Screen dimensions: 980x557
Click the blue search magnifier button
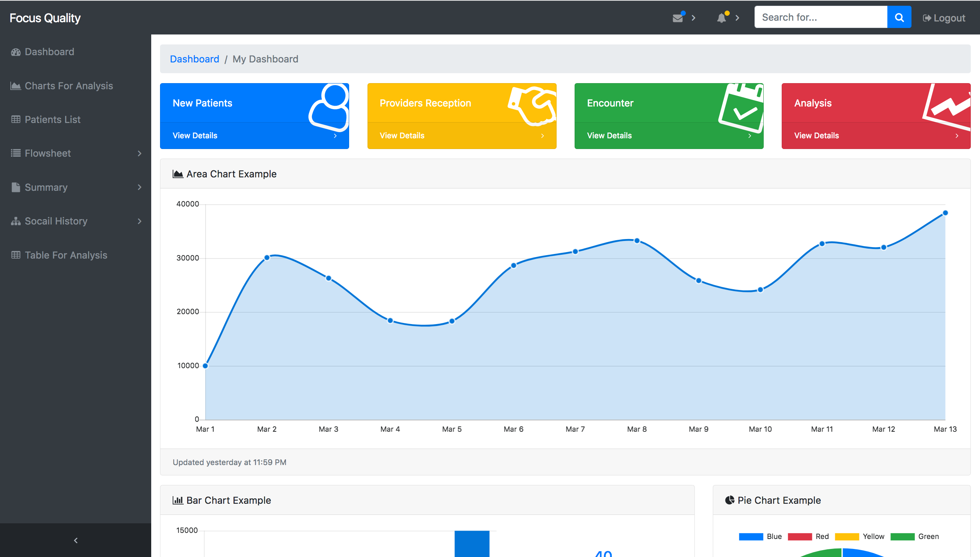click(899, 17)
